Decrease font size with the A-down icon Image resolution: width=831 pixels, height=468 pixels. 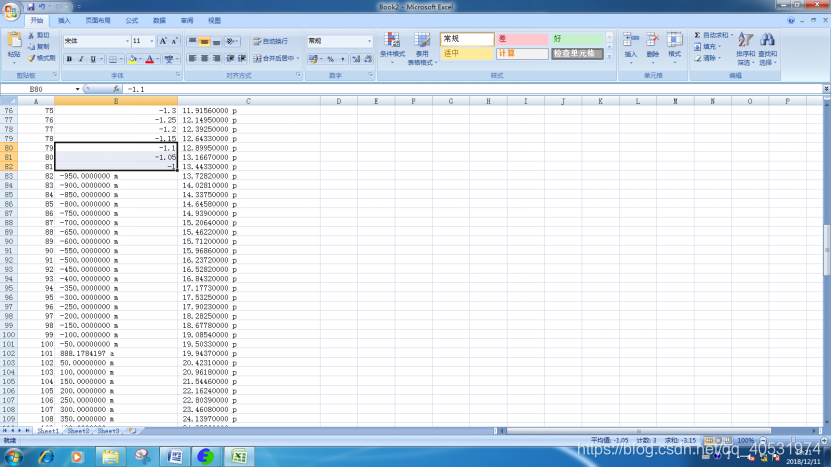pyautogui.click(x=174, y=41)
